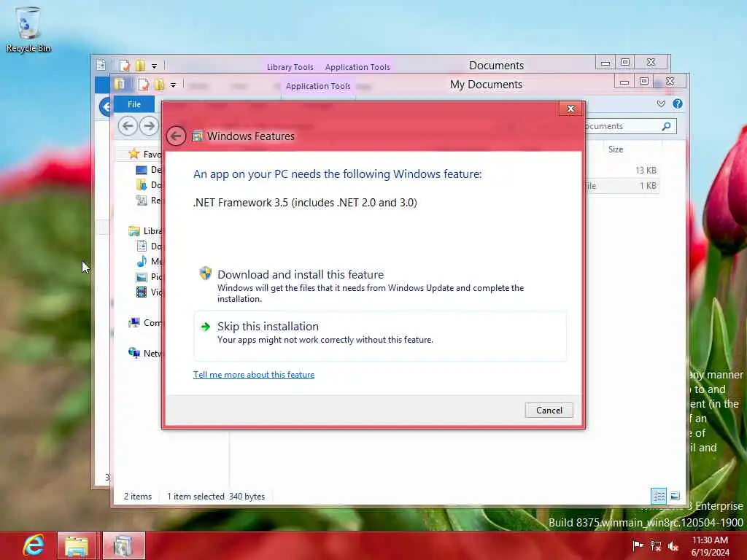Open Tell me more about this feature link
This screenshot has width=747, height=560.
(253, 375)
